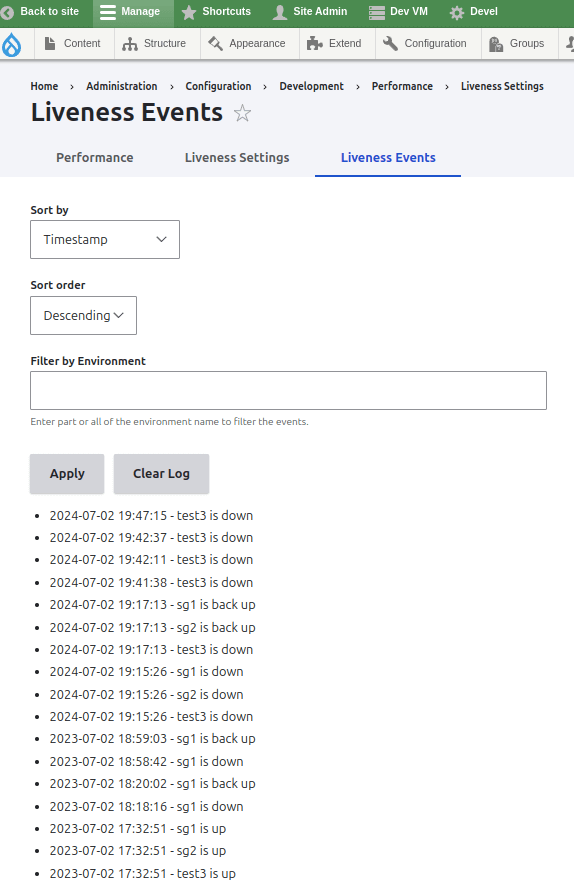Click the Back to site arrow icon
This screenshot has height=891, width=574.
click(x=7, y=12)
